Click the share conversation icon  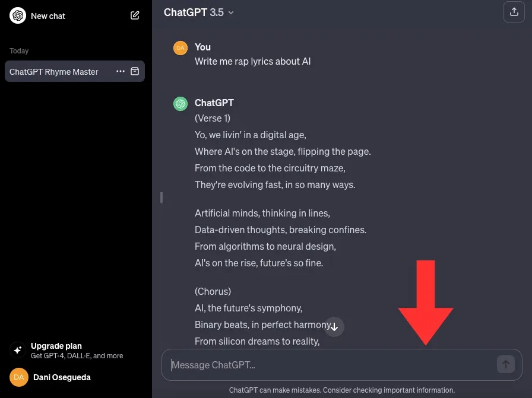[x=514, y=11]
